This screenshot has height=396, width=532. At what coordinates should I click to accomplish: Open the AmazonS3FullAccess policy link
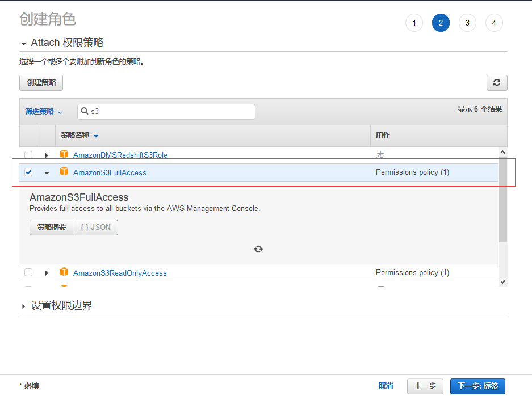pyautogui.click(x=110, y=172)
